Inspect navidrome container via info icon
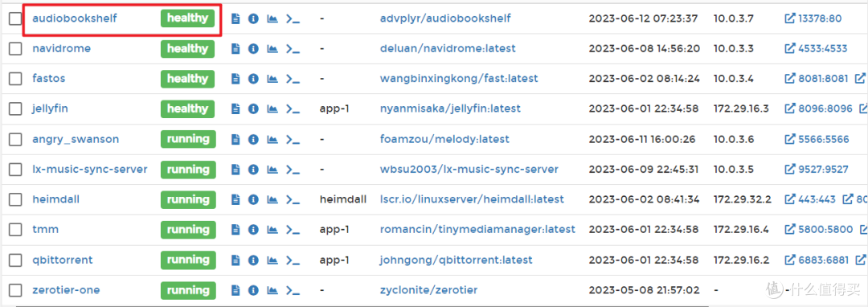The width and height of the screenshot is (868, 307). (x=253, y=49)
